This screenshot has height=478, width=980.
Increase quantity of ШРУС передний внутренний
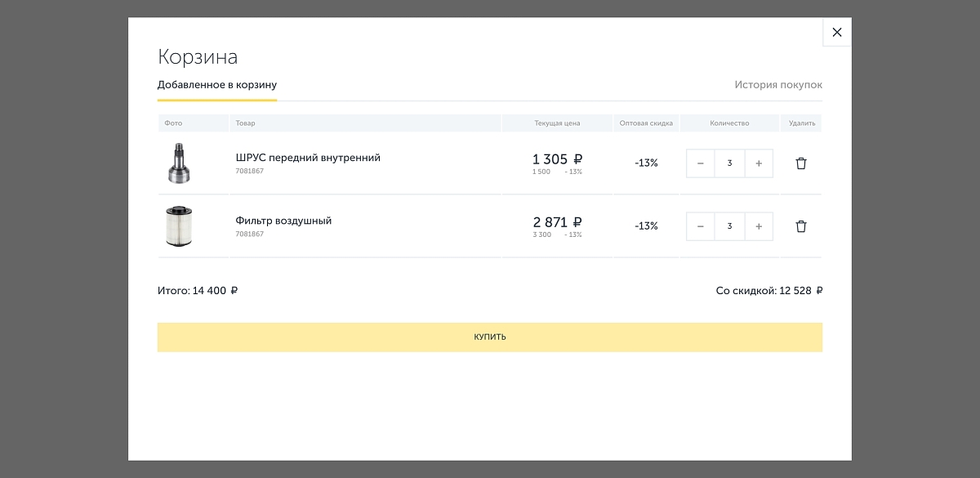click(759, 163)
